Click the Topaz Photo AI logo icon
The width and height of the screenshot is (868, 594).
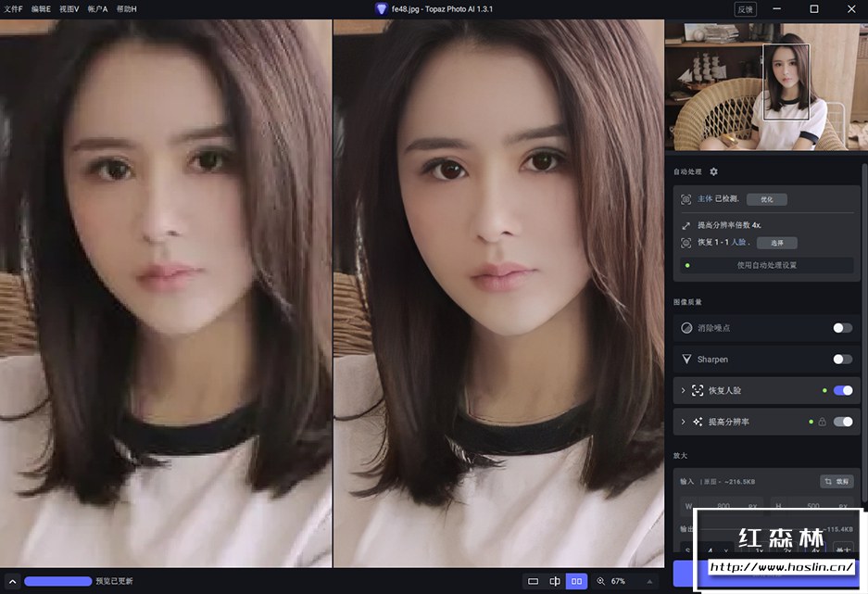click(381, 9)
